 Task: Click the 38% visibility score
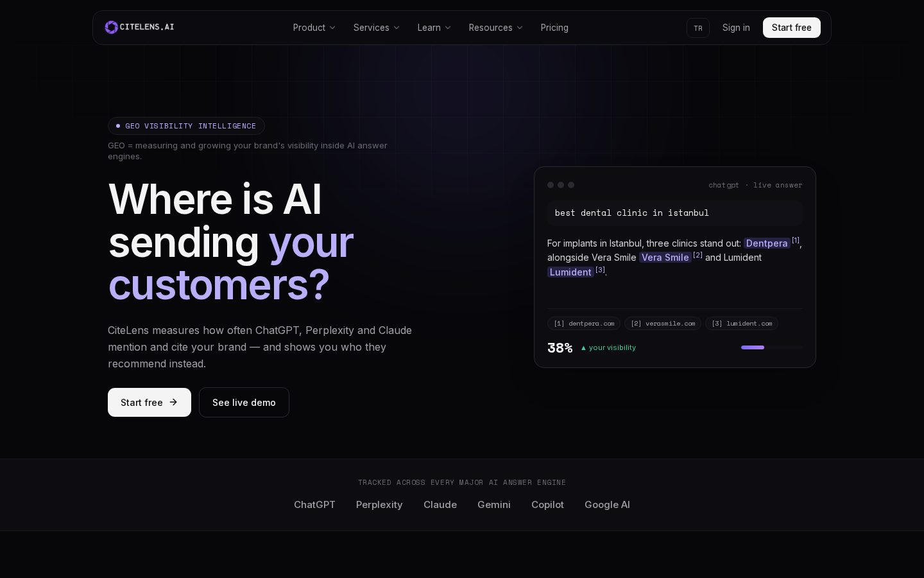coord(560,347)
